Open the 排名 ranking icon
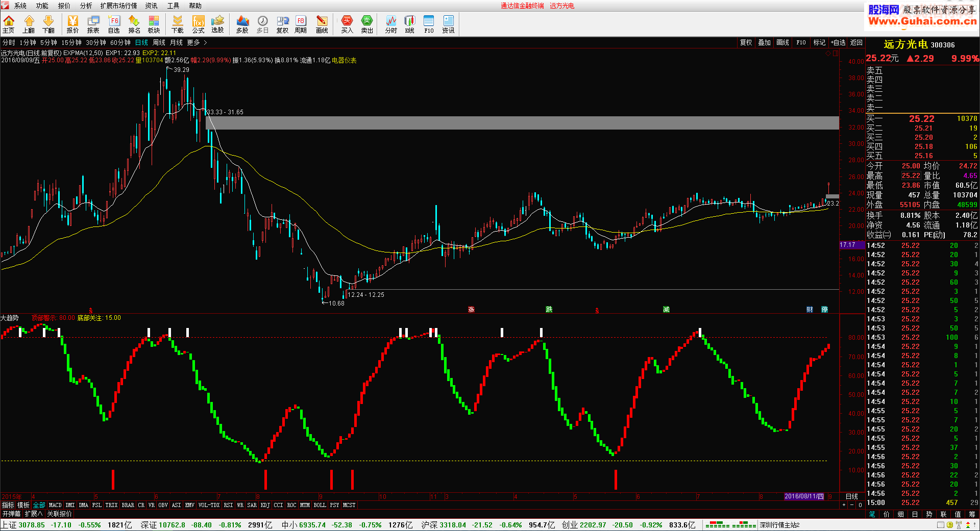 [134, 24]
